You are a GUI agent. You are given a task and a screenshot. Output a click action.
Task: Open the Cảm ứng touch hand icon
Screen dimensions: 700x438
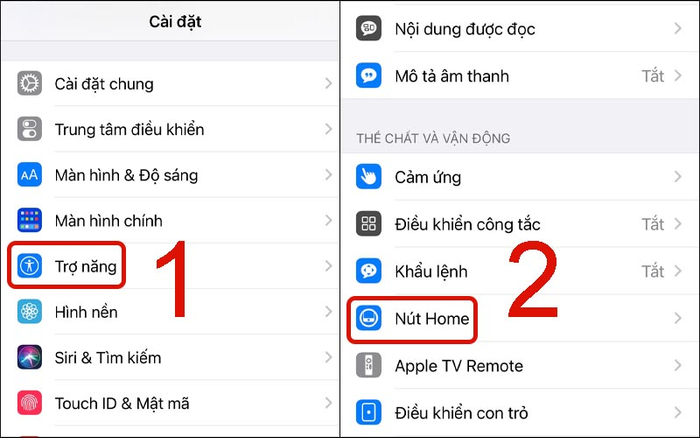click(x=369, y=177)
